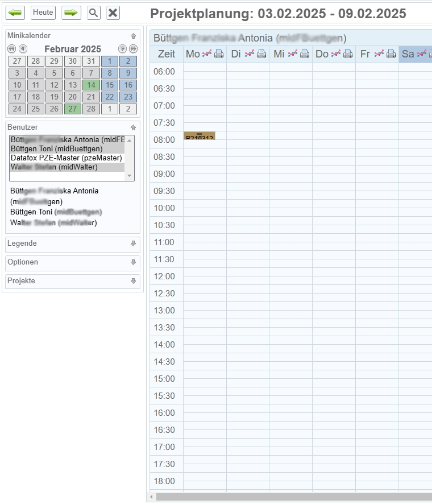Expand the Legende panel
Image resolution: width=432 pixels, height=504 pixels.
pyautogui.click(x=133, y=243)
